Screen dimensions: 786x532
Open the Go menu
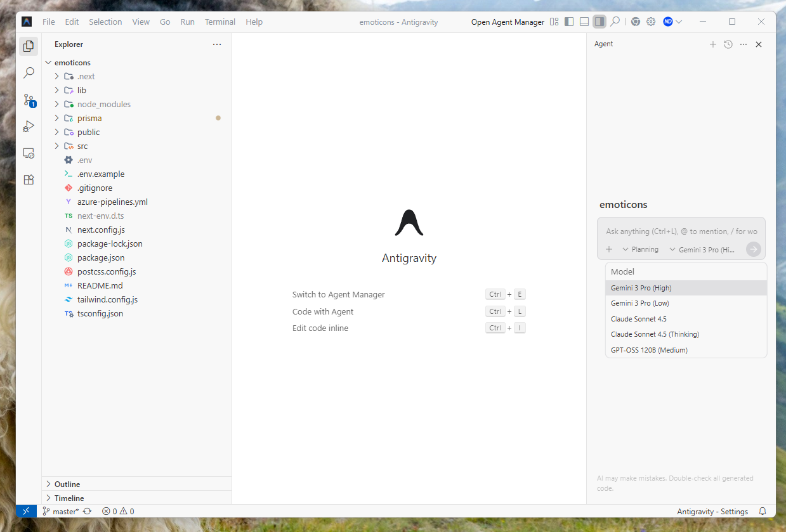tap(165, 22)
